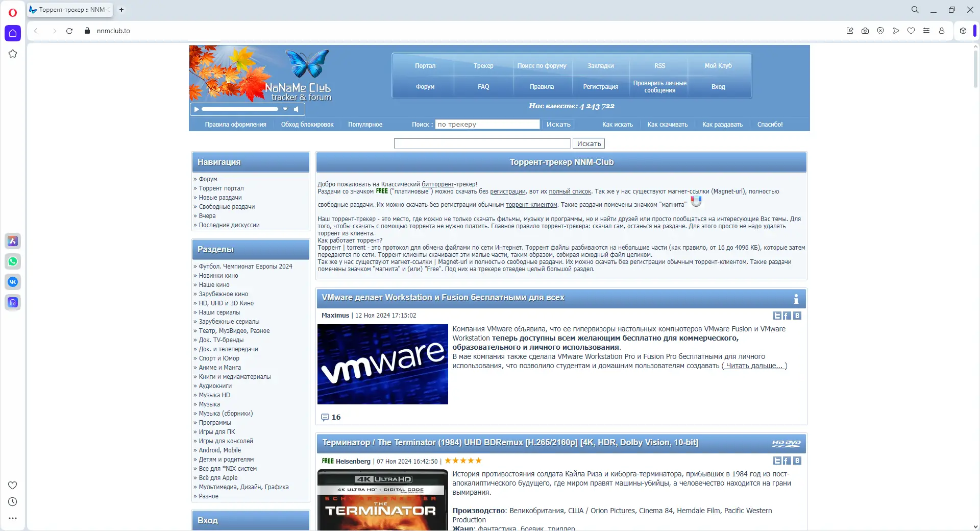Reload the current page
The image size is (980, 531).
tap(69, 31)
